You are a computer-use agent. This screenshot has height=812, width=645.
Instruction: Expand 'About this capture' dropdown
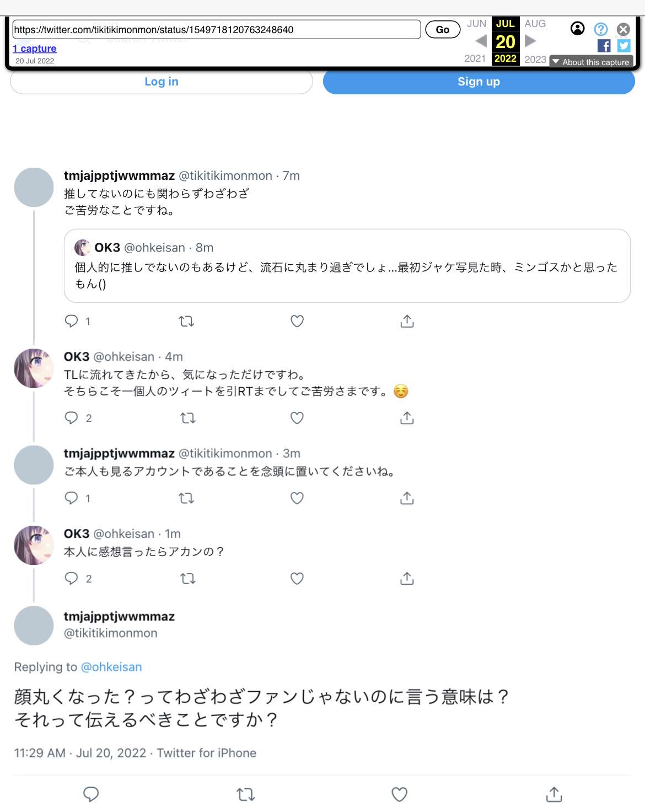(x=591, y=62)
